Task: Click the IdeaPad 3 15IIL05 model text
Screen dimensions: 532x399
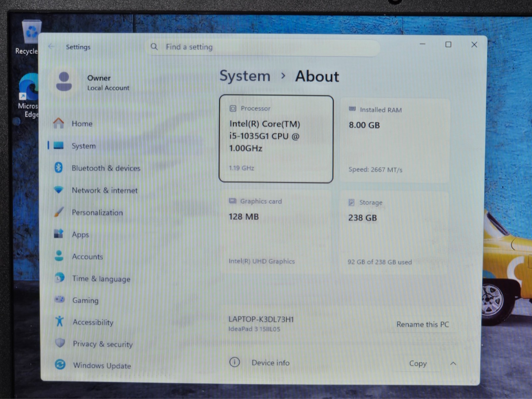Action: click(254, 329)
